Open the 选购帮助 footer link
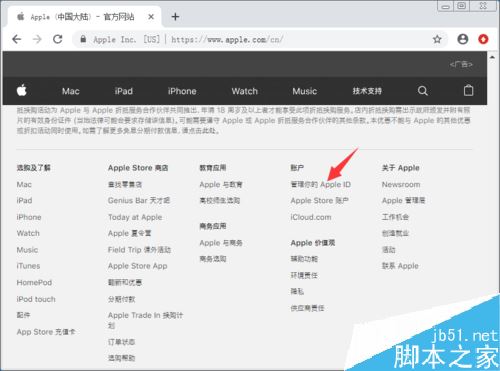Viewport: 500px width, 371px height. pos(122,358)
